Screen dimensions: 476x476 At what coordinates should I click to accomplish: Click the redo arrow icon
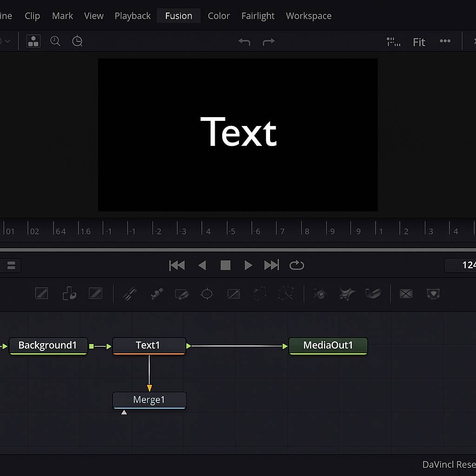[269, 42]
